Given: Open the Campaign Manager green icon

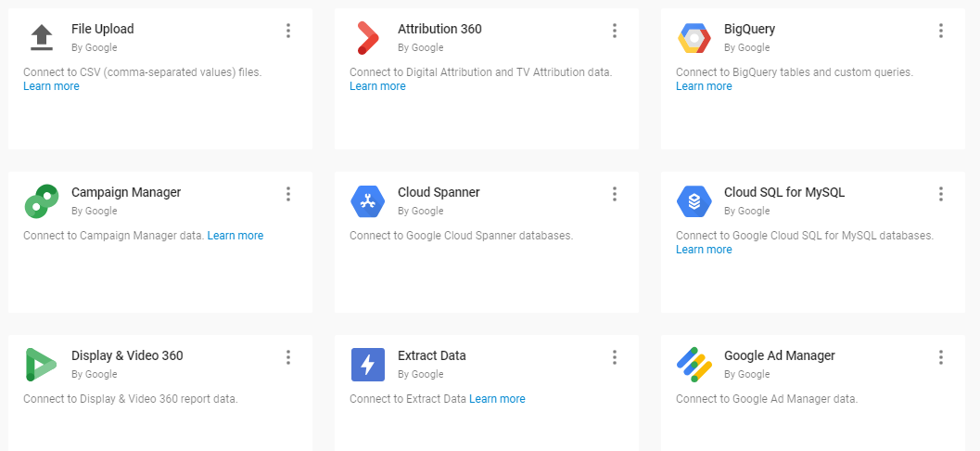Looking at the screenshot, I should [x=42, y=201].
